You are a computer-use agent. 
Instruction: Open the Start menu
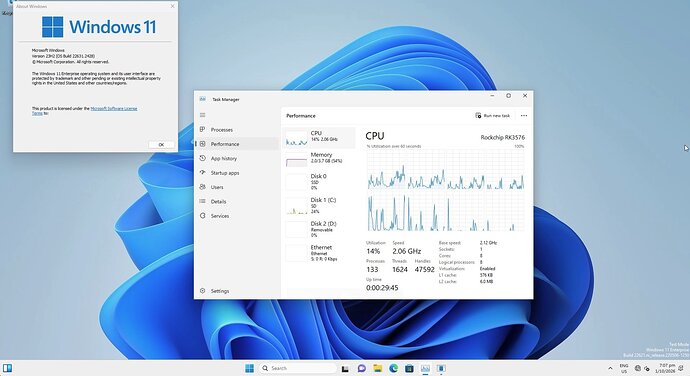[250, 368]
